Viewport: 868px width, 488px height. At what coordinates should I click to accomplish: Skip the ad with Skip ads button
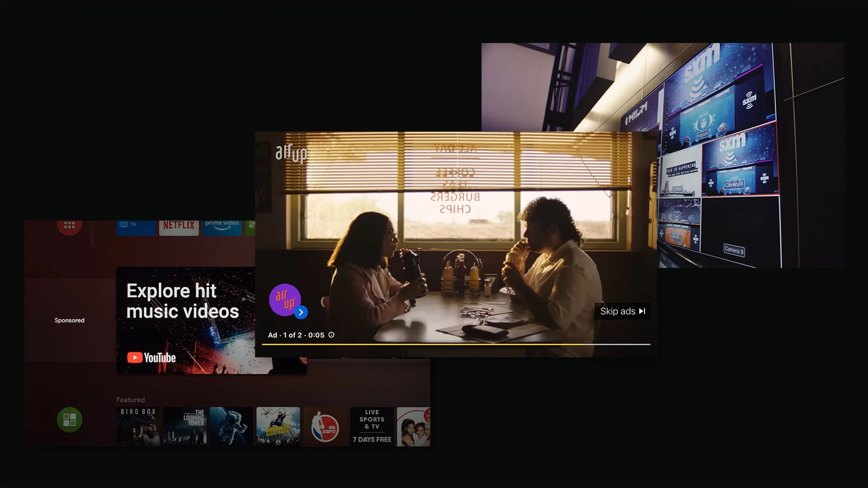click(x=623, y=311)
